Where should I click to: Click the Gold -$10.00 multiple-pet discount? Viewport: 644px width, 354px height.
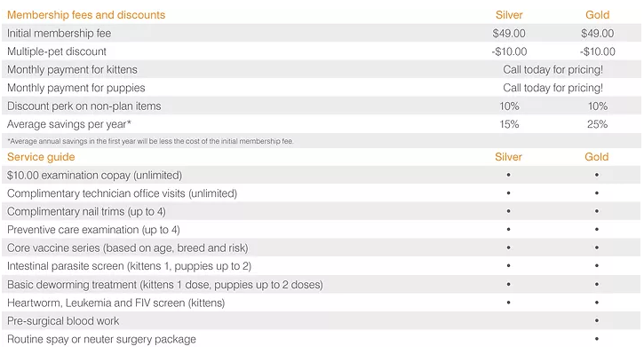click(x=598, y=51)
